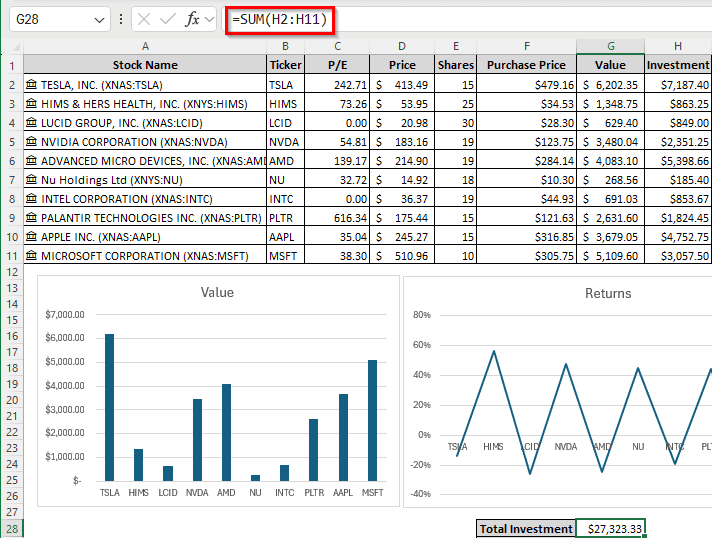
Task: Open the Name Box dropdown arrow
Action: (99, 20)
